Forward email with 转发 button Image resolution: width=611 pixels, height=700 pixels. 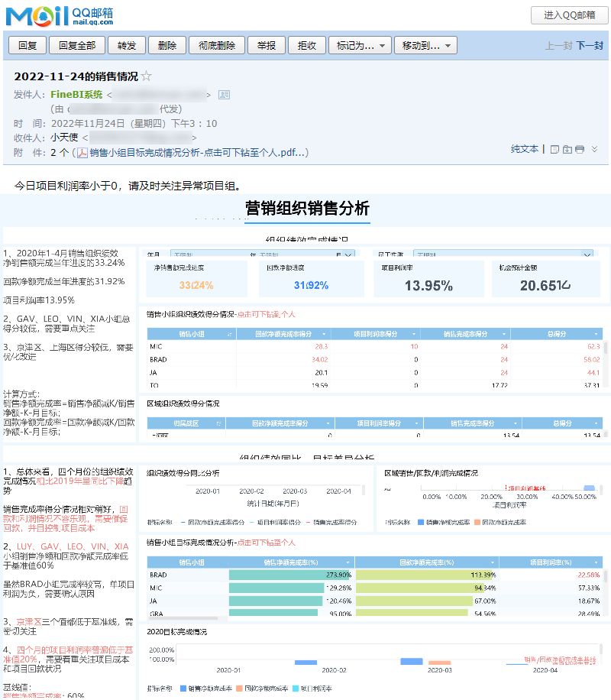coord(127,46)
